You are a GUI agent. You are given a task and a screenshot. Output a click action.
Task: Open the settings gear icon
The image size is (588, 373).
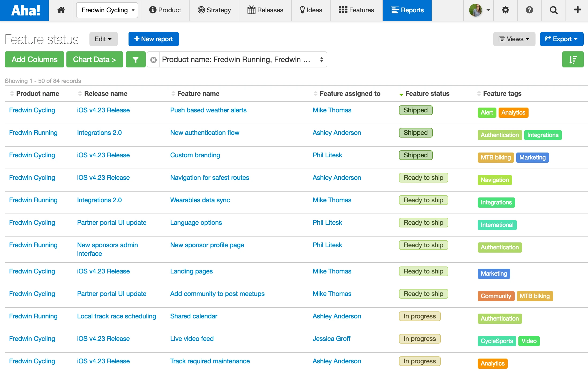click(x=505, y=10)
